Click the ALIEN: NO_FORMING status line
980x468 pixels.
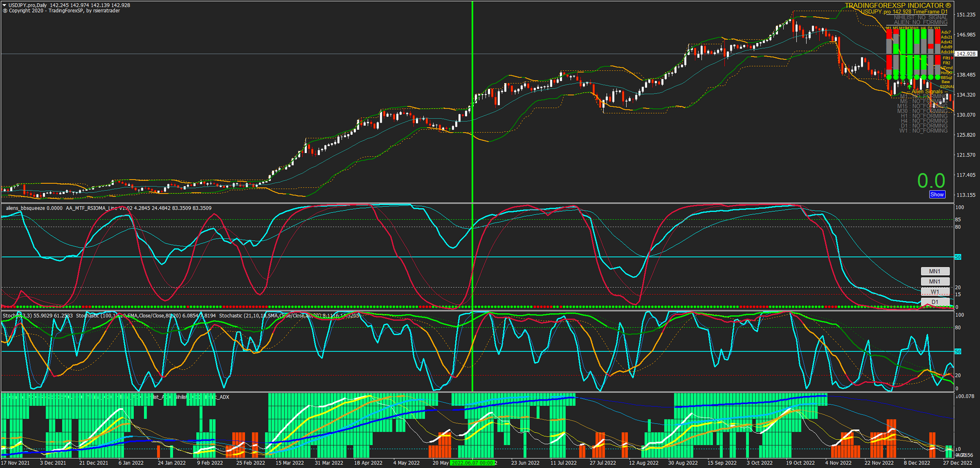(920, 22)
